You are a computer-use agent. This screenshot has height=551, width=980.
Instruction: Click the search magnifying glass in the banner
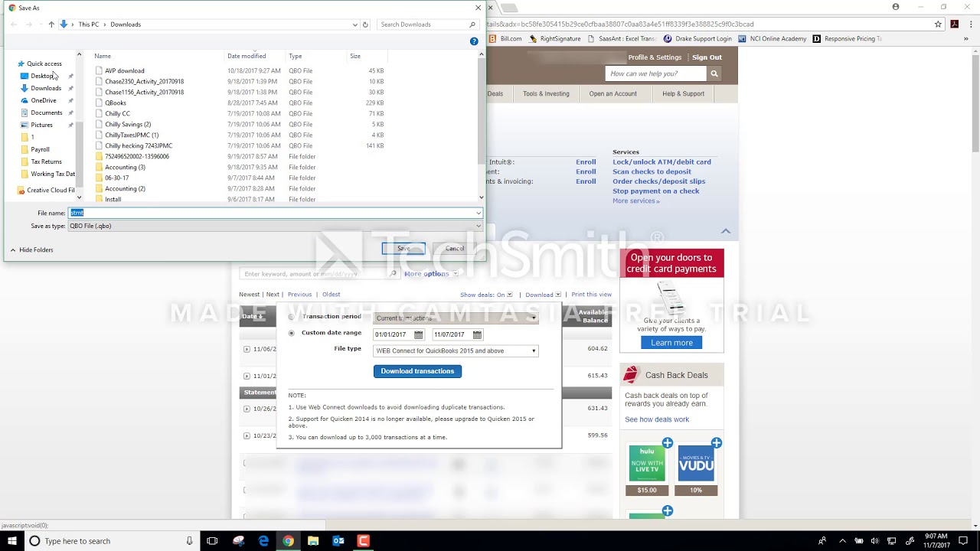713,73
